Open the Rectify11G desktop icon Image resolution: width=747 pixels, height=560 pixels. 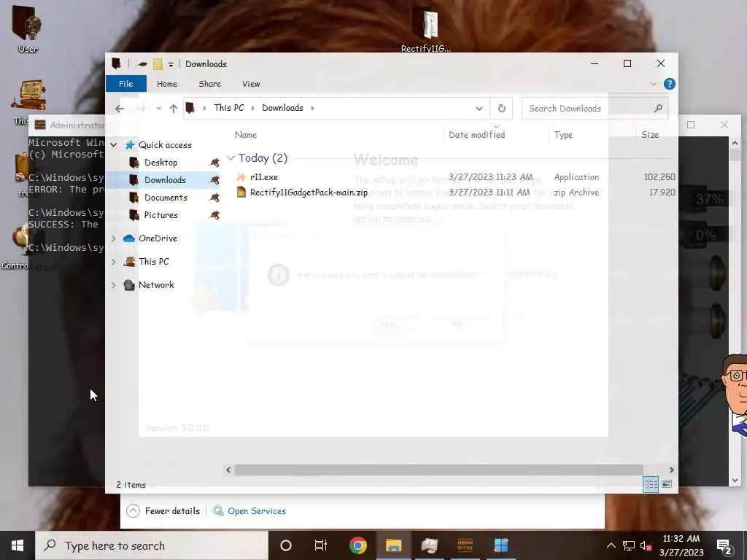point(425,29)
